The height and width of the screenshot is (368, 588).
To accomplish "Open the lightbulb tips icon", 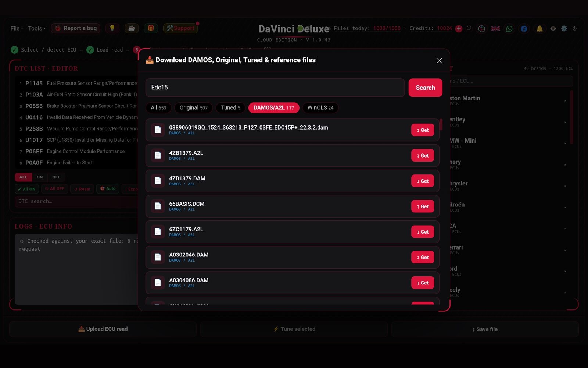I will (112, 28).
